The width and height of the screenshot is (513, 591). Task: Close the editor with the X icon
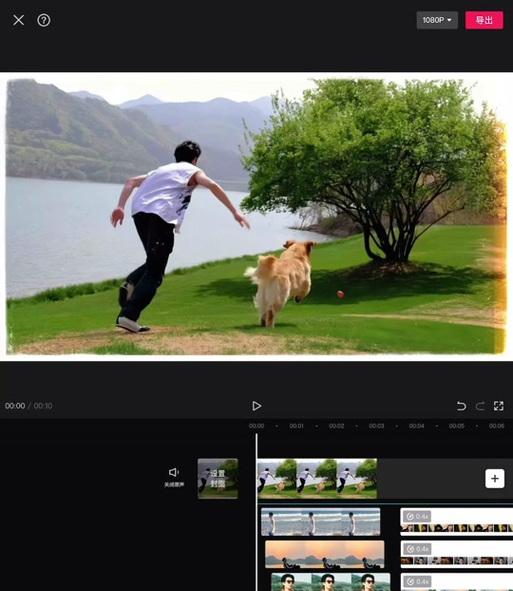click(18, 20)
